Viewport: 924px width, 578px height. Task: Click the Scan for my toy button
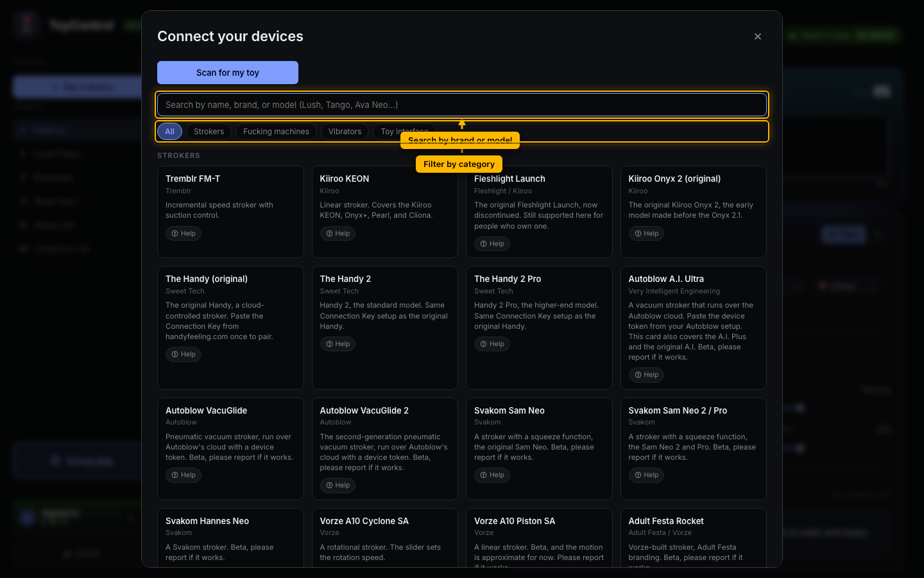tap(228, 73)
